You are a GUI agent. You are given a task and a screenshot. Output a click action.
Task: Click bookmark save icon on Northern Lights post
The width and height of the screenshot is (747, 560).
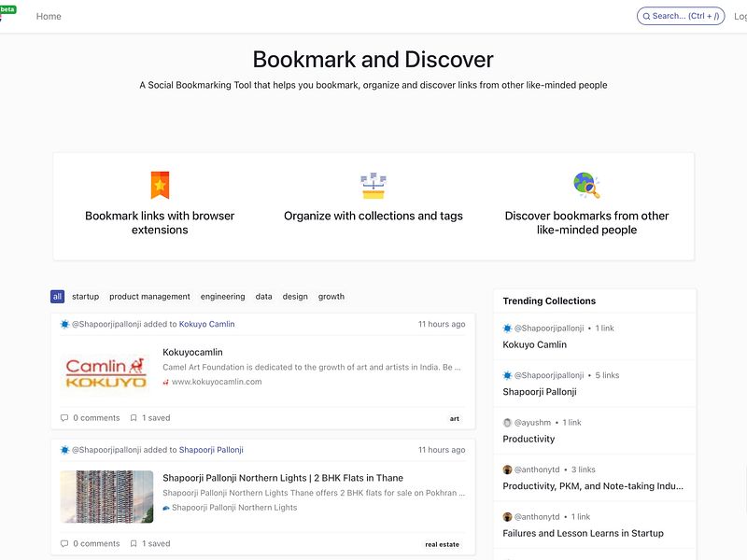134,544
